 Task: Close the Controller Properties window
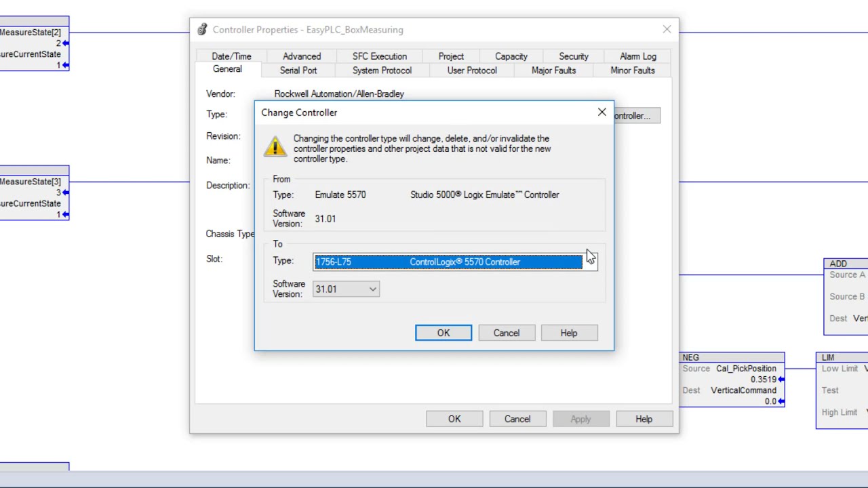tap(667, 29)
